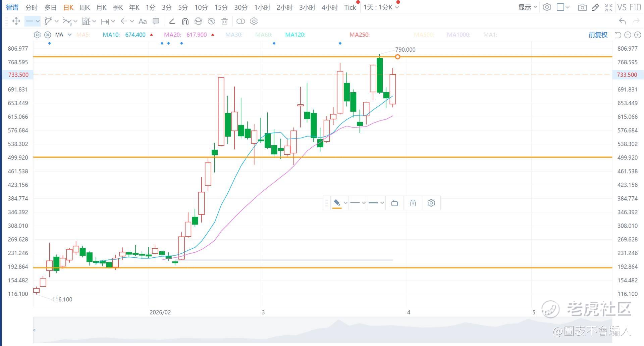644x346 pixels.
Task: Open selected line settings gear in floating toolbar
Action: 431,203
